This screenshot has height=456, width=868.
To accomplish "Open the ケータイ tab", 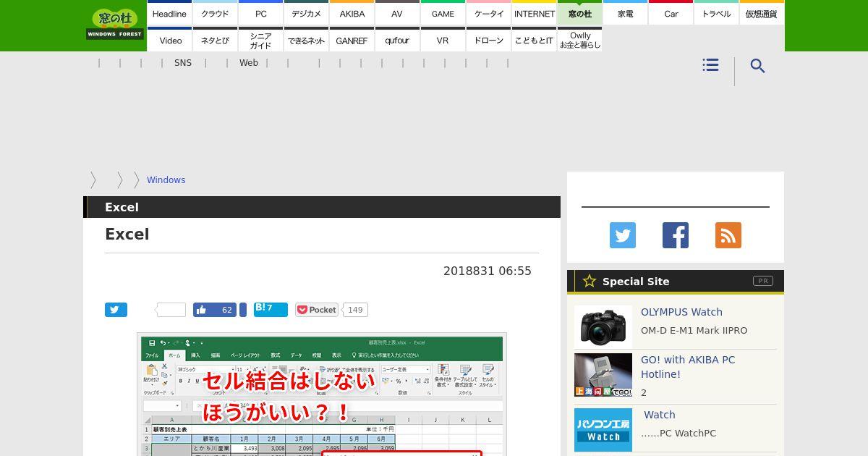I will tap(489, 13).
